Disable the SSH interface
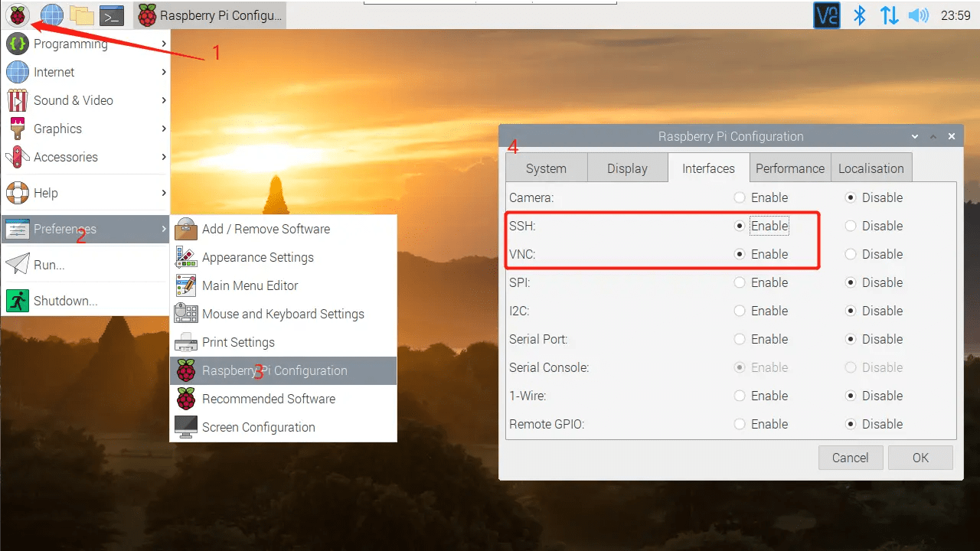Viewport: 980px width, 551px height. (851, 226)
